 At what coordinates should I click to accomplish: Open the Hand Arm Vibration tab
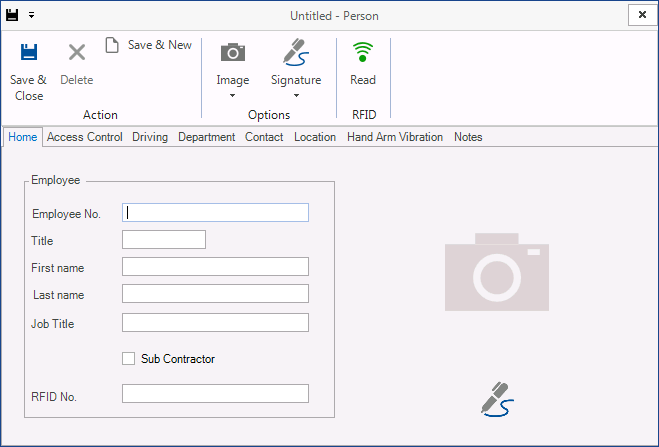click(x=395, y=137)
